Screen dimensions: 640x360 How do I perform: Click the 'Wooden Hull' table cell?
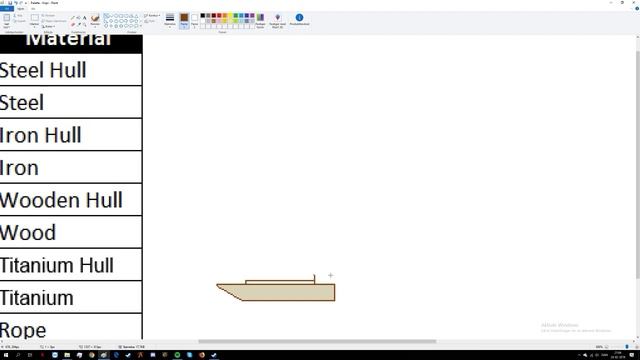pos(71,200)
